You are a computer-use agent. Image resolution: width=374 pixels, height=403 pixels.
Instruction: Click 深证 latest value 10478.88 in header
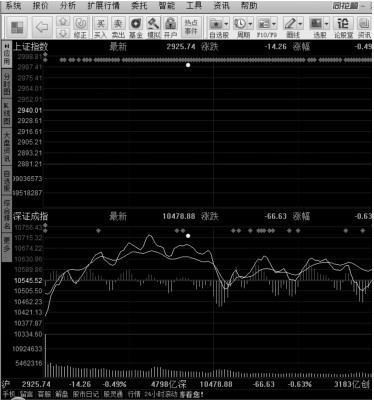click(x=179, y=217)
